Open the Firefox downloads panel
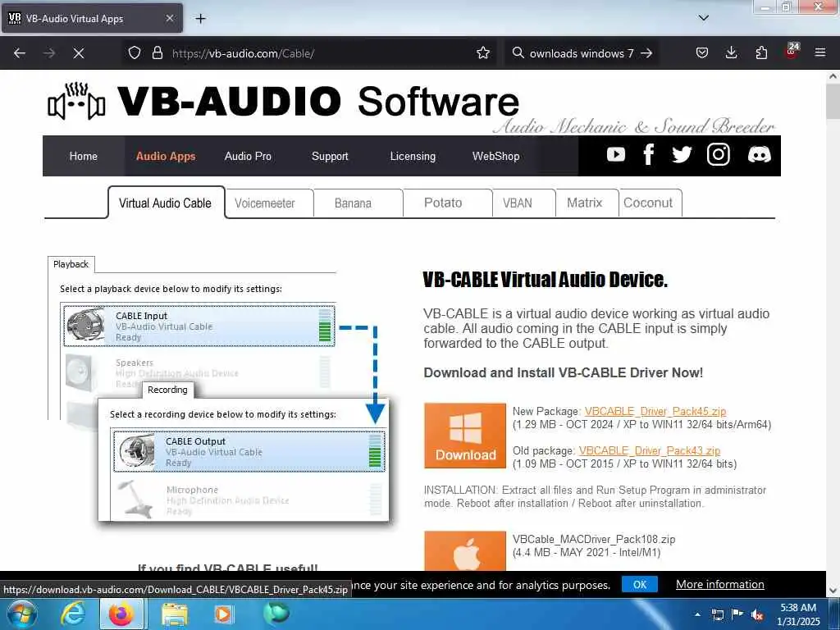The image size is (840, 630). coord(731,53)
